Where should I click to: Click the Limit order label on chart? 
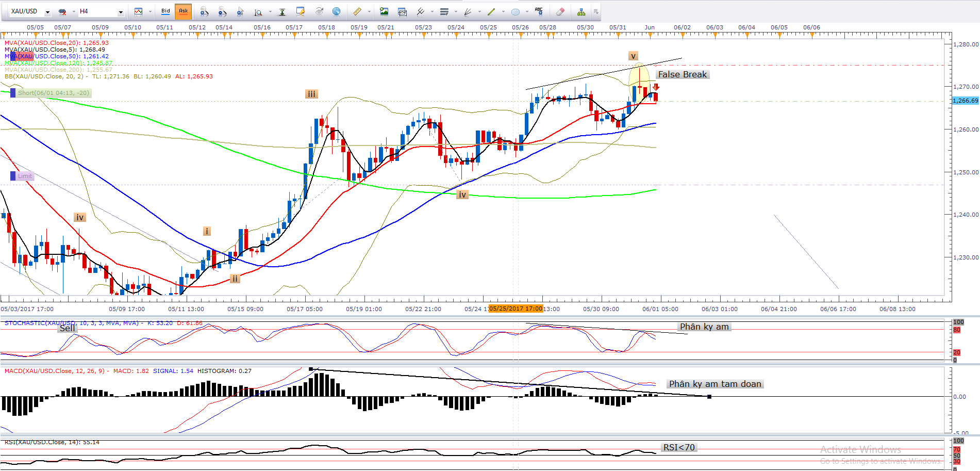point(25,176)
